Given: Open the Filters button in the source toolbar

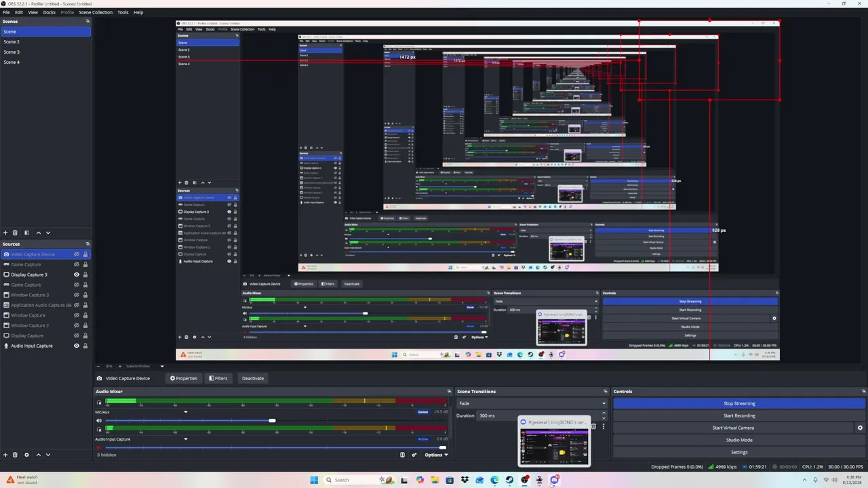Looking at the screenshot, I should (218, 378).
